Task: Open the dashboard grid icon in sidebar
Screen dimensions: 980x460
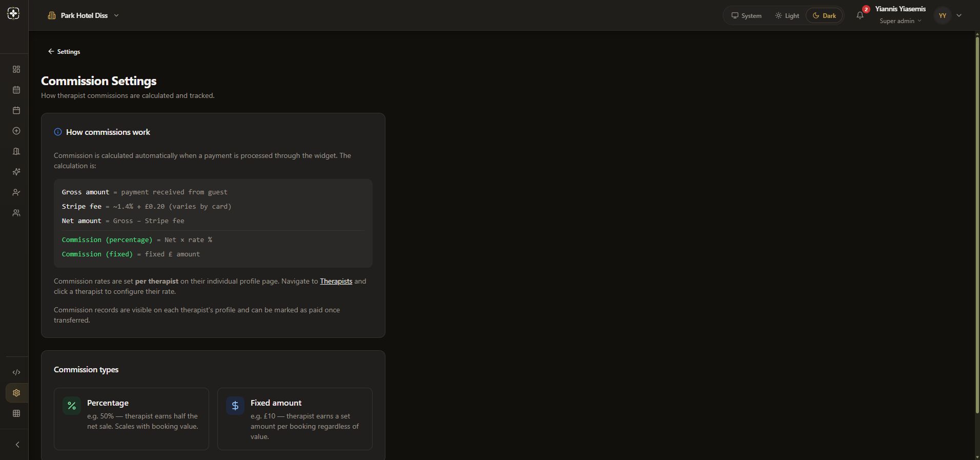Action: pos(16,69)
